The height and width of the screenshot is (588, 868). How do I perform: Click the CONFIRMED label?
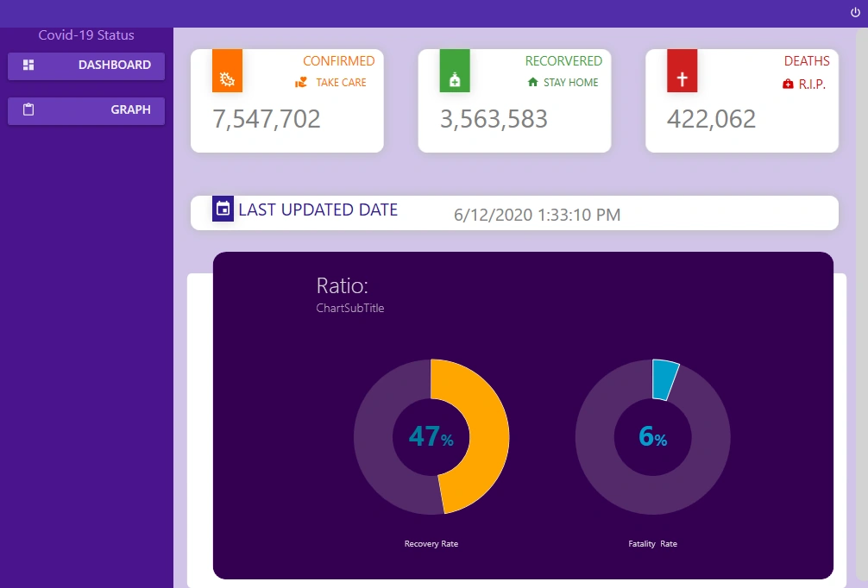(339, 61)
